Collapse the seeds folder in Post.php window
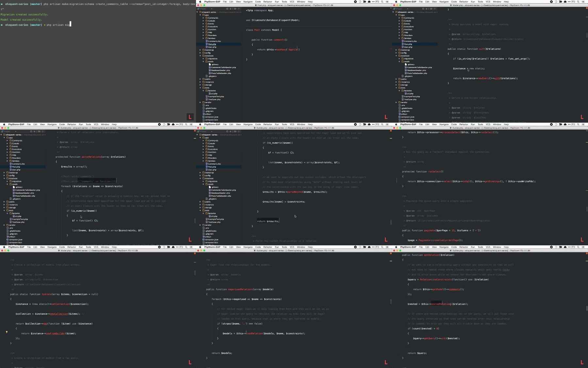Screen dimensions: 588x368 tap(203, 61)
